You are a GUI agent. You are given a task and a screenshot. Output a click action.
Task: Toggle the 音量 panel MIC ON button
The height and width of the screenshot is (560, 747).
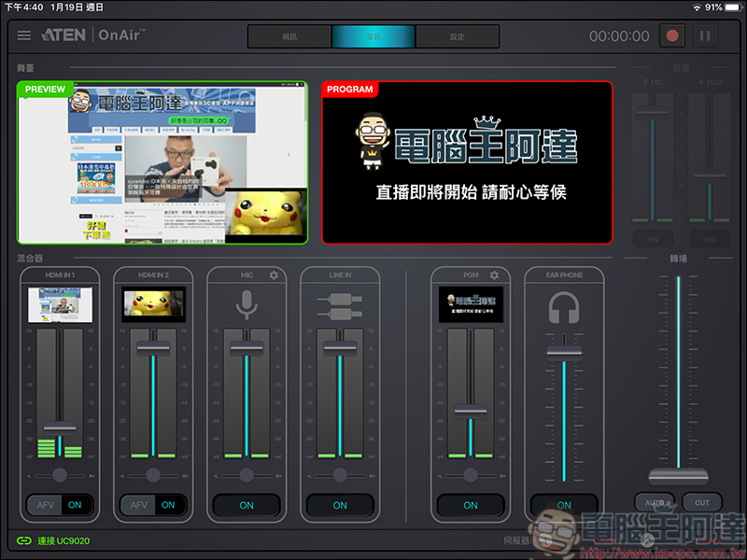point(653,240)
